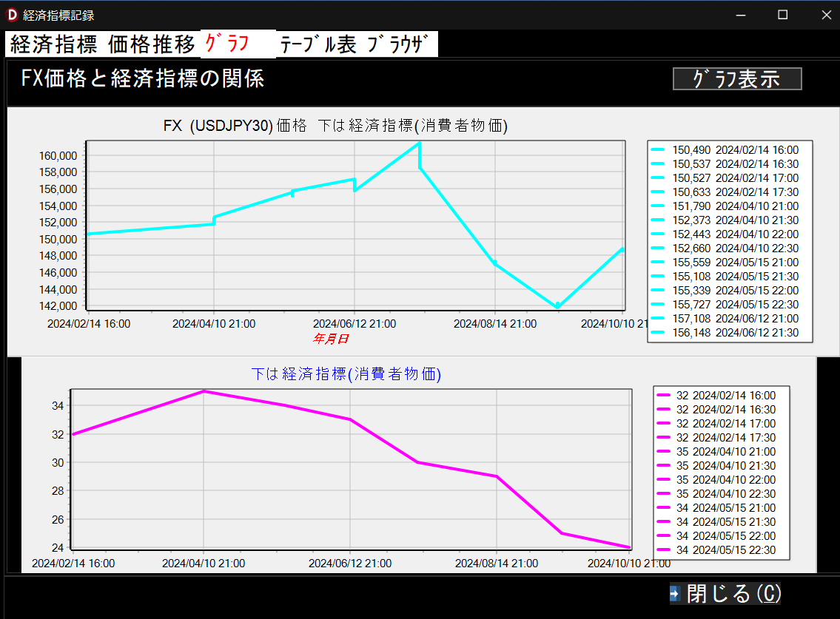Select the red グラフ tab

tap(226, 44)
